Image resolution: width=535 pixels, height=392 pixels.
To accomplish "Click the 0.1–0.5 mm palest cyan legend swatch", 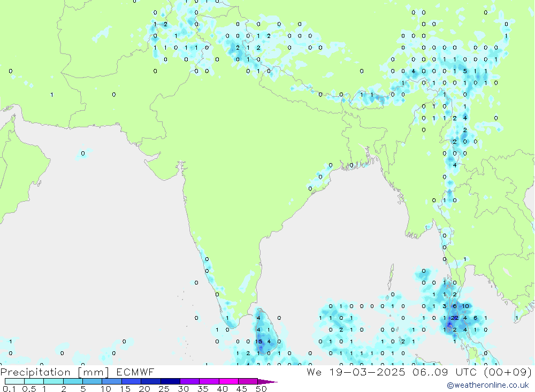I will [14, 381].
